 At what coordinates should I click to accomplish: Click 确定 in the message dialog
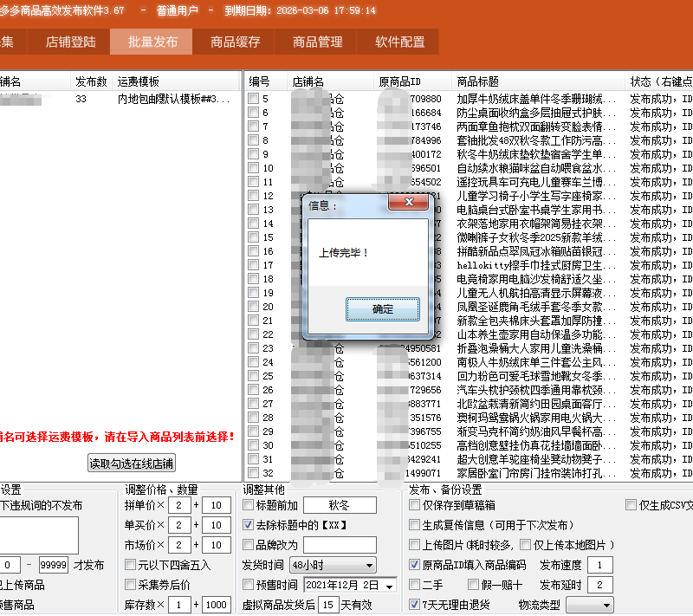tap(382, 309)
